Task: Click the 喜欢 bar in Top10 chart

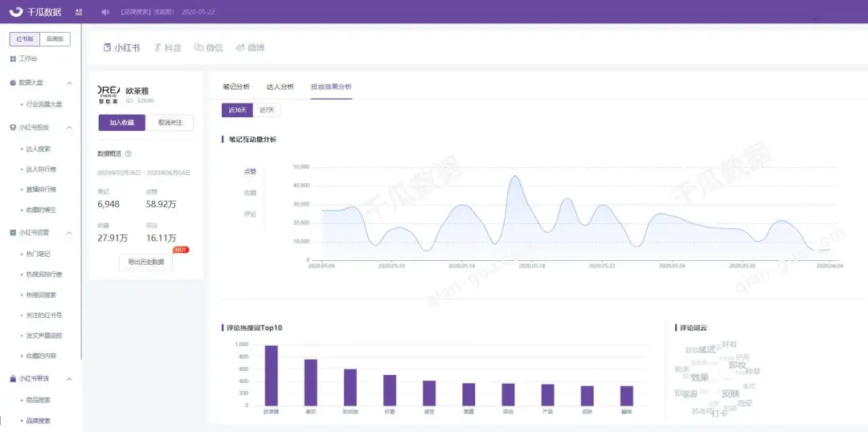Action: pyautogui.click(x=310, y=382)
